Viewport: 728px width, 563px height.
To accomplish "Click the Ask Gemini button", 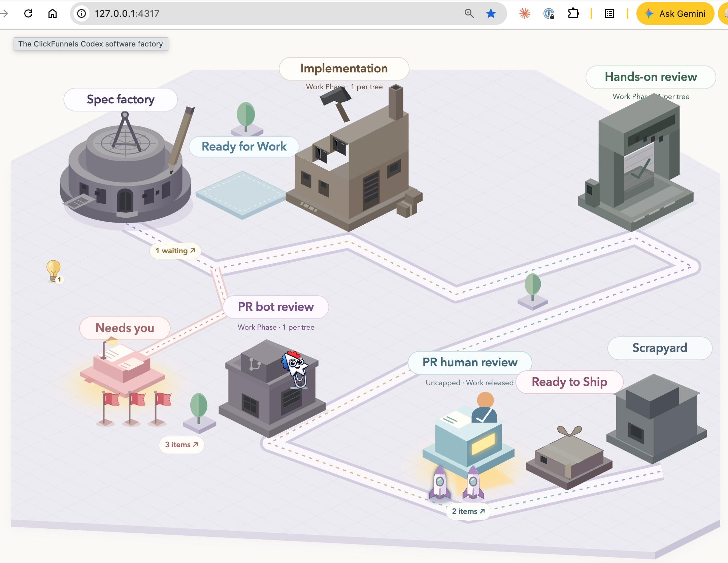I will 675,13.
